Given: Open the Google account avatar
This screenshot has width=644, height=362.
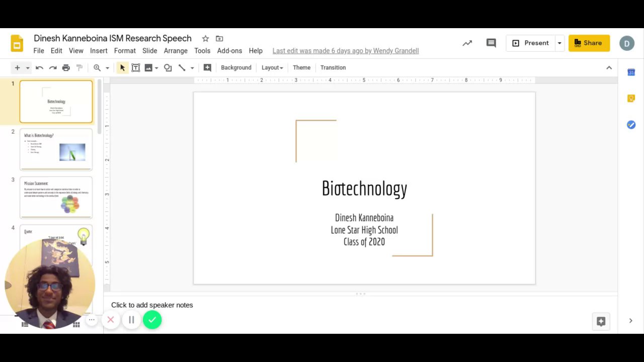Looking at the screenshot, I should [x=627, y=43].
